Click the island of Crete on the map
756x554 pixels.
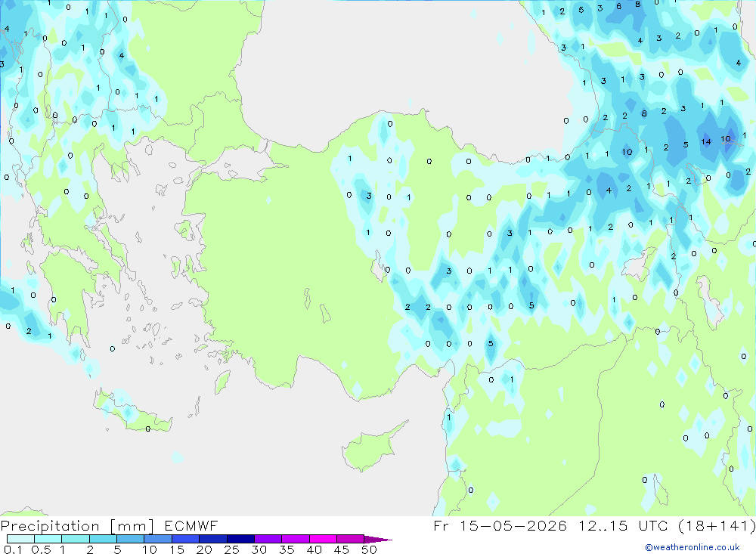(131, 412)
